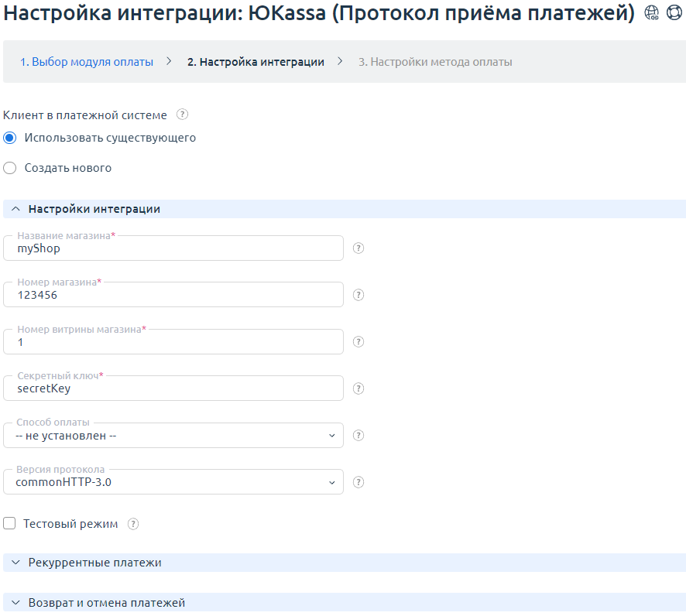Click the globe link icon in the header

[652, 13]
